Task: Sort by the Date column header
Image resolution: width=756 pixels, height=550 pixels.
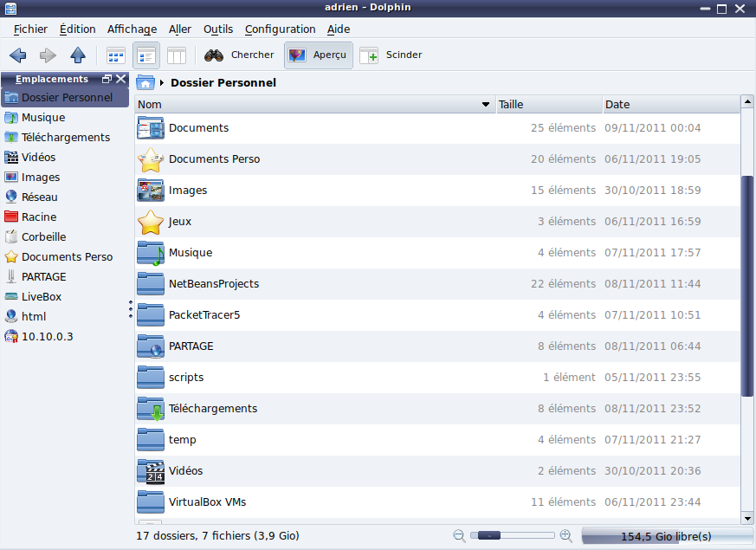Action: point(672,105)
